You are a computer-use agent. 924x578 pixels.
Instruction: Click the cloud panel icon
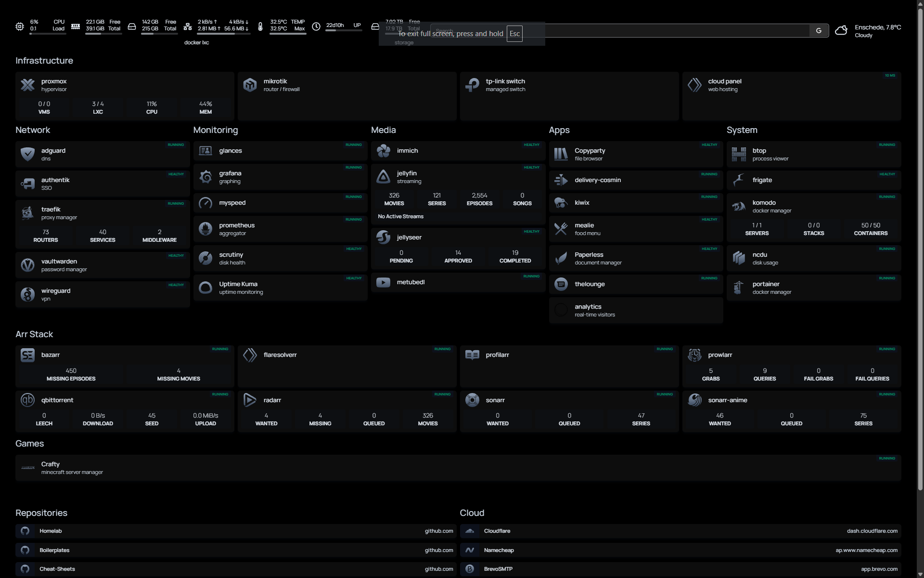click(x=694, y=85)
